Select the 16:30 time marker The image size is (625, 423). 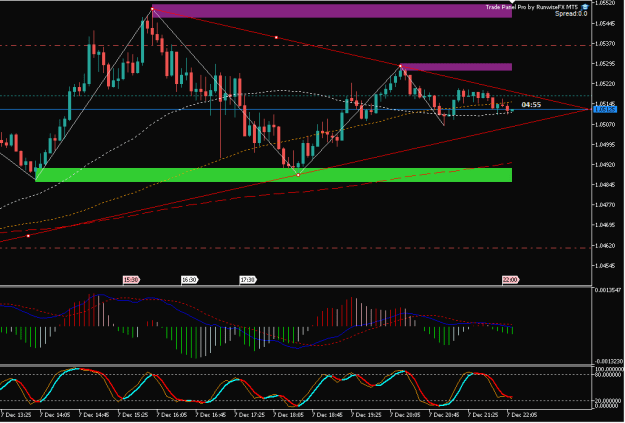[190, 280]
